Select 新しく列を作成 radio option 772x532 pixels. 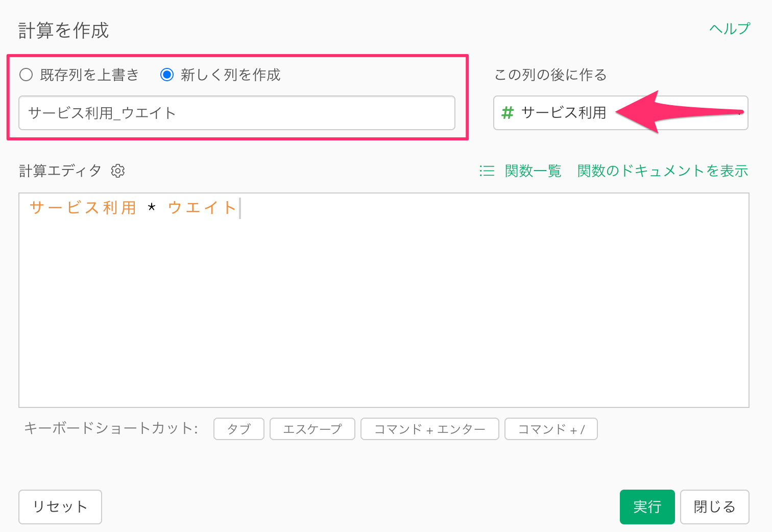(x=167, y=75)
